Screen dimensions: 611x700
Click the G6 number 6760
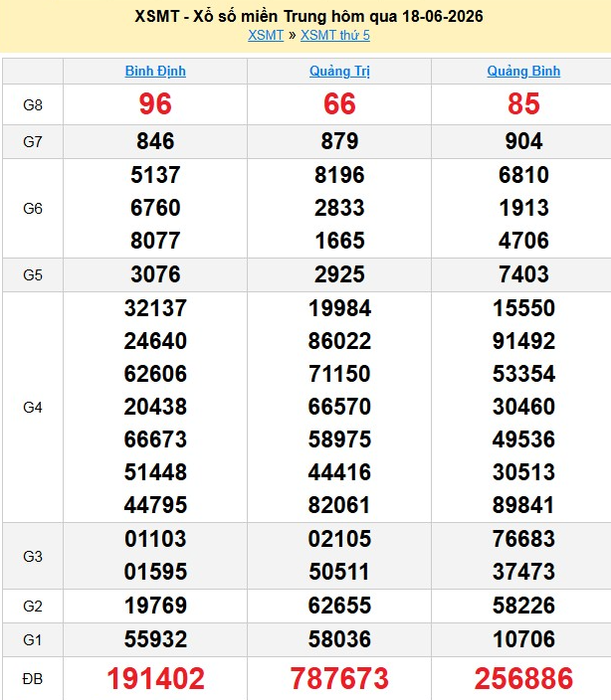(x=155, y=208)
